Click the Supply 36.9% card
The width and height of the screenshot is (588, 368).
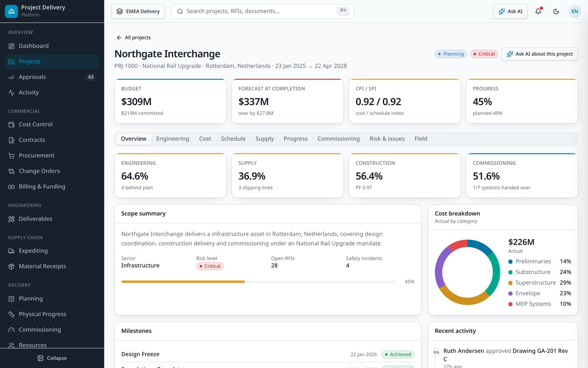click(287, 176)
